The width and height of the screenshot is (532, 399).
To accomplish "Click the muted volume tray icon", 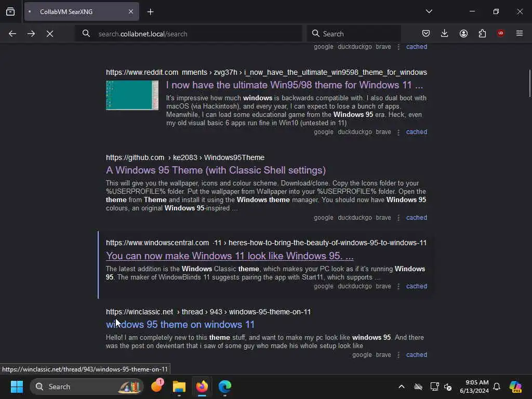I will 448,387.
